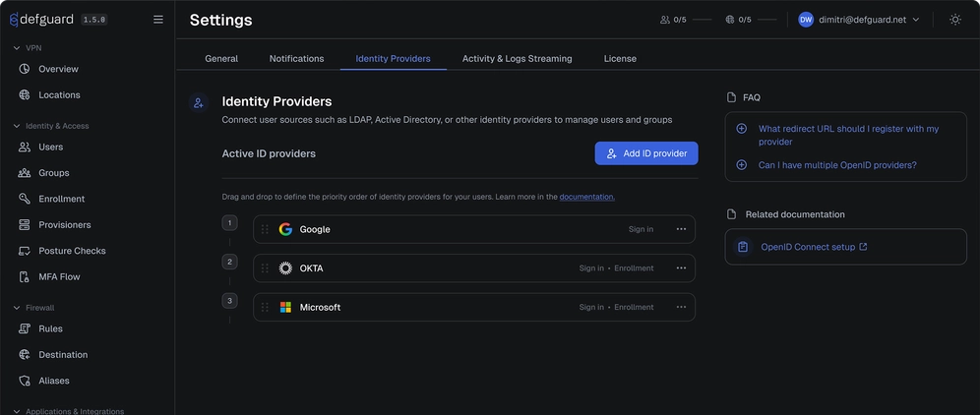Open the License tab

[x=620, y=59]
